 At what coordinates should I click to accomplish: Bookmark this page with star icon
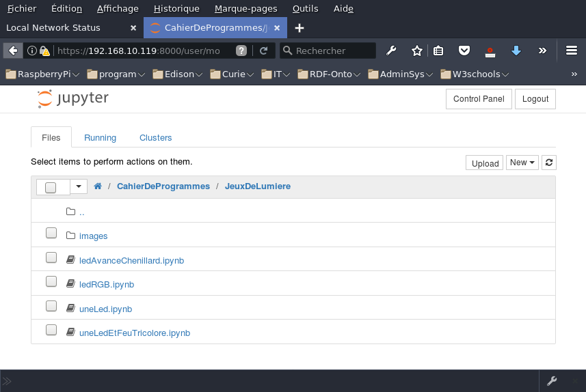(416, 51)
